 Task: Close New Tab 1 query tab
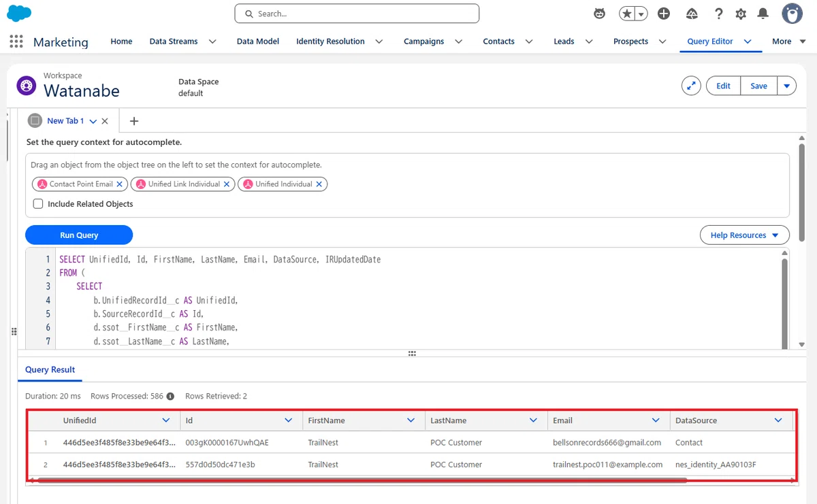coord(105,121)
